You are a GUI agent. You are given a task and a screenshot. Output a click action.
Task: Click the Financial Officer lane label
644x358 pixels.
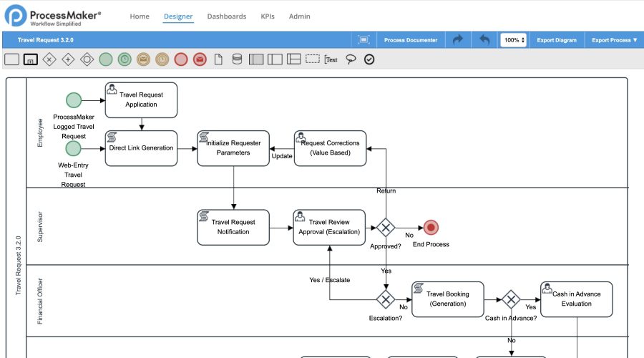pyautogui.click(x=40, y=301)
